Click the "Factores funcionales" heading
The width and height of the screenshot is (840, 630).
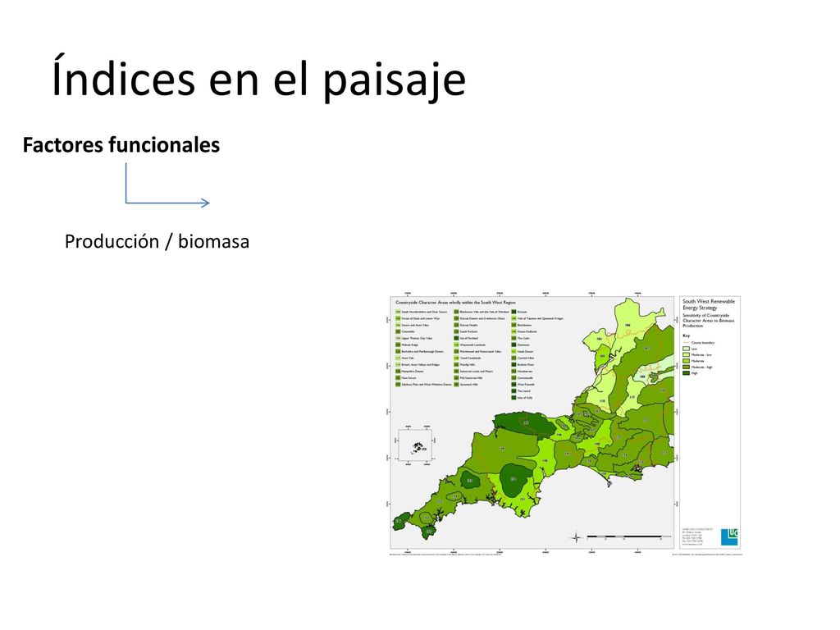pyautogui.click(x=121, y=144)
